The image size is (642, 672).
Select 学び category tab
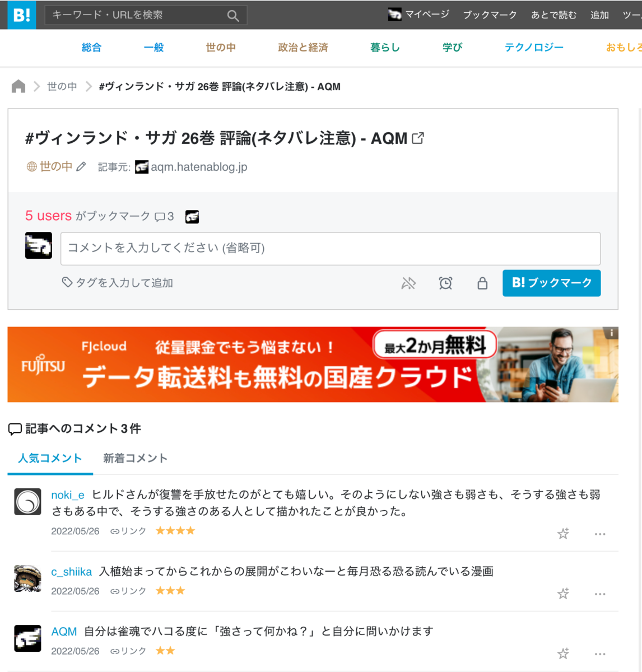click(452, 48)
